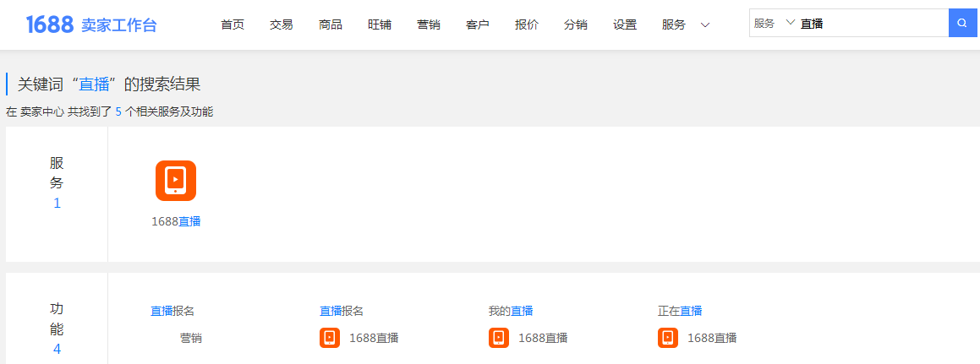Click 1688直播 icon under 我的直播
The image size is (980, 364).
(499, 338)
